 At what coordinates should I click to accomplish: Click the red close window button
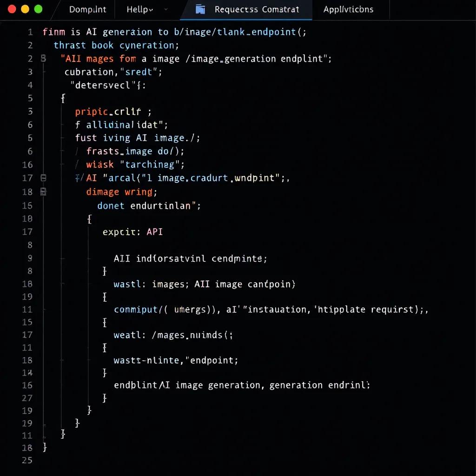pyautogui.click(x=12, y=9)
